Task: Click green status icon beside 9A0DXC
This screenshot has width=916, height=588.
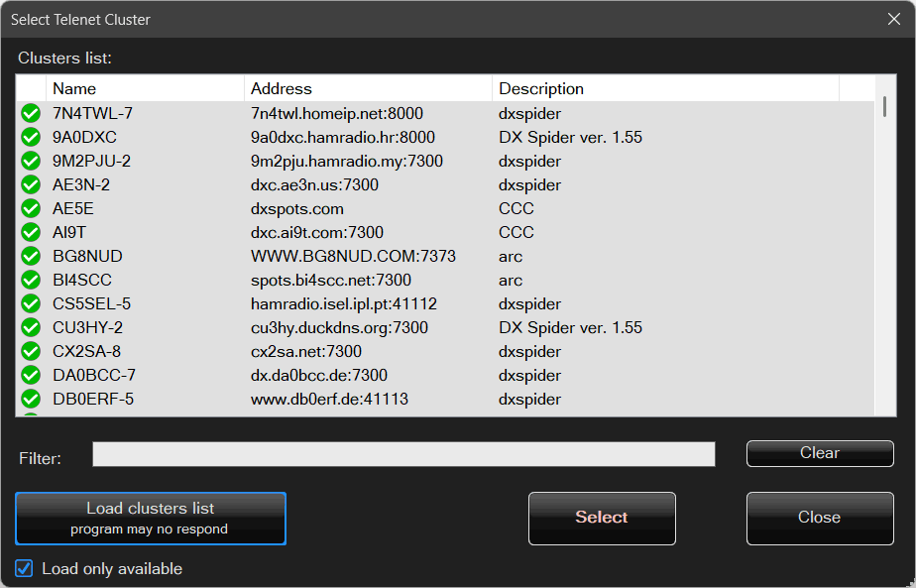Action: (x=31, y=138)
